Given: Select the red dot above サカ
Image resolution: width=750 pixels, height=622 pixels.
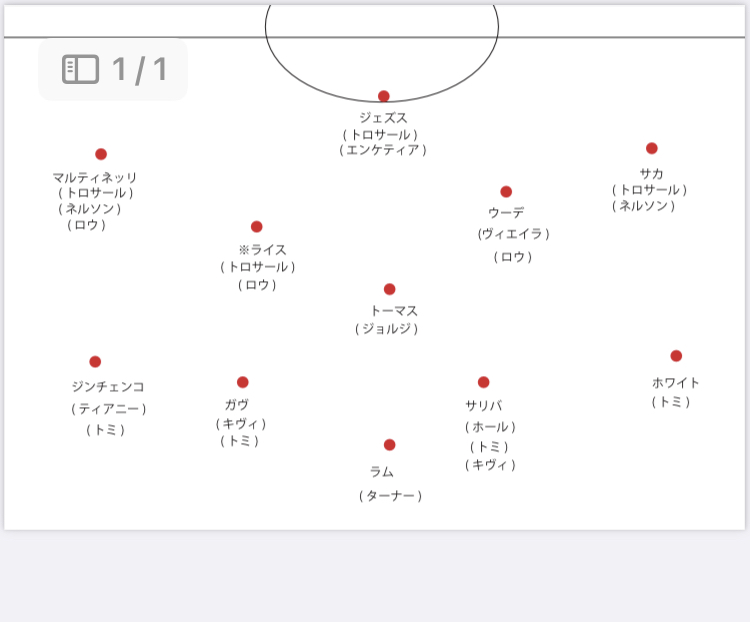Looking at the screenshot, I should tap(652, 148).
